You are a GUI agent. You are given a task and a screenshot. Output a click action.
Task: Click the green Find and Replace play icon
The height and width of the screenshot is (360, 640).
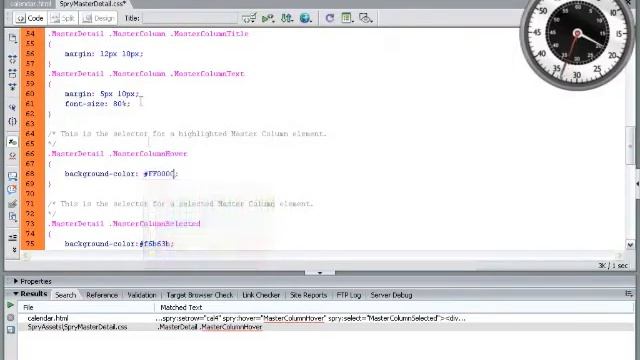click(11, 305)
